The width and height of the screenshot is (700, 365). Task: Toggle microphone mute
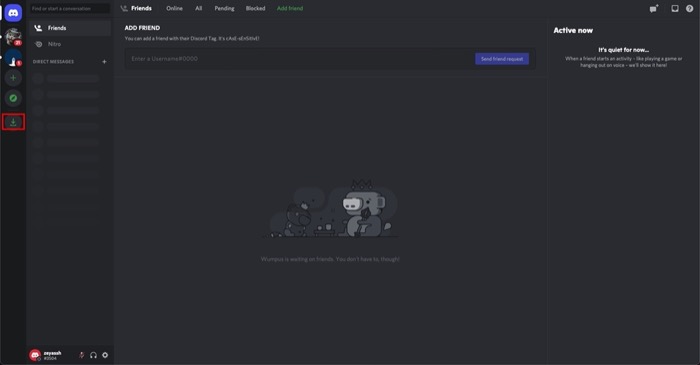81,355
